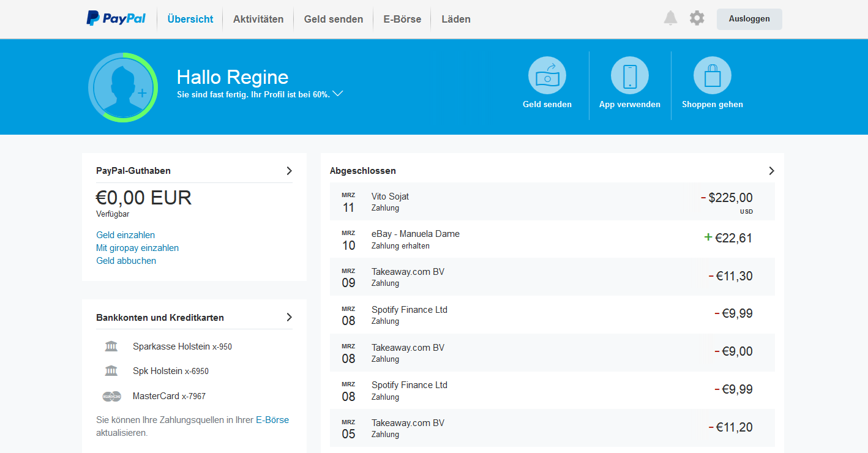Image resolution: width=868 pixels, height=453 pixels.
Task: Open Takeaway.com BV payment from March 09
Action: (552, 277)
